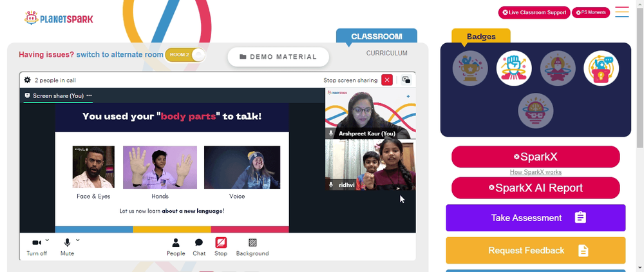Switch to the CLASSROOM tab
This screenshot has width=644, height=272.
coord(377,36)
